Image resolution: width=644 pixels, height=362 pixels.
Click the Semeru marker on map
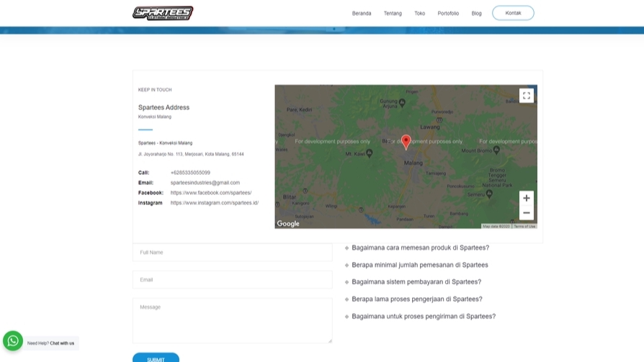coord(489,194)
